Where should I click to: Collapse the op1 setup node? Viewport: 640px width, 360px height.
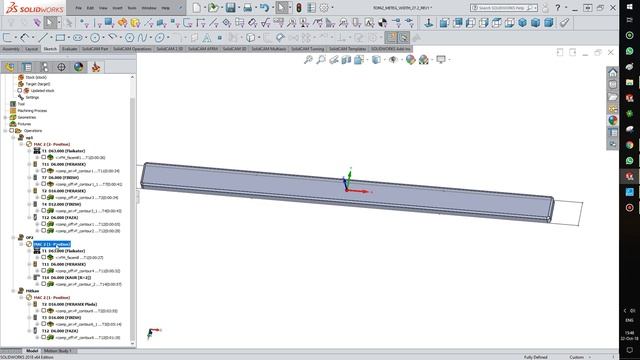13,138
